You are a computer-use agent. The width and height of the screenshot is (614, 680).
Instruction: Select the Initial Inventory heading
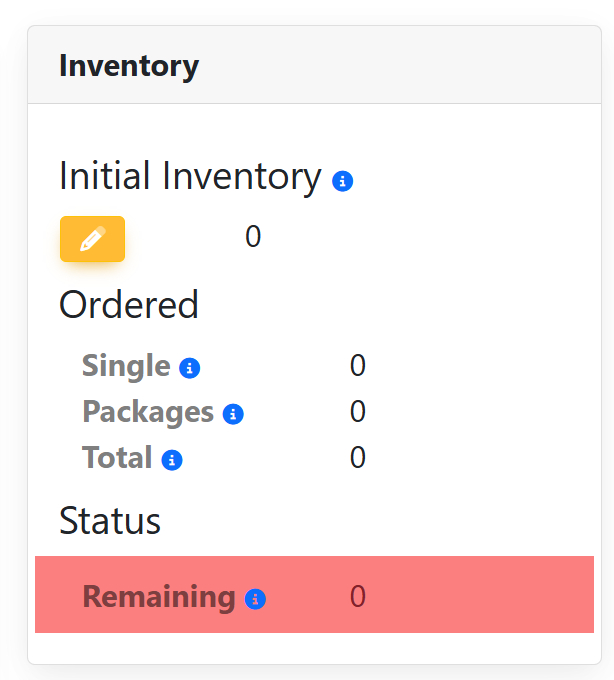coord(190,177)
